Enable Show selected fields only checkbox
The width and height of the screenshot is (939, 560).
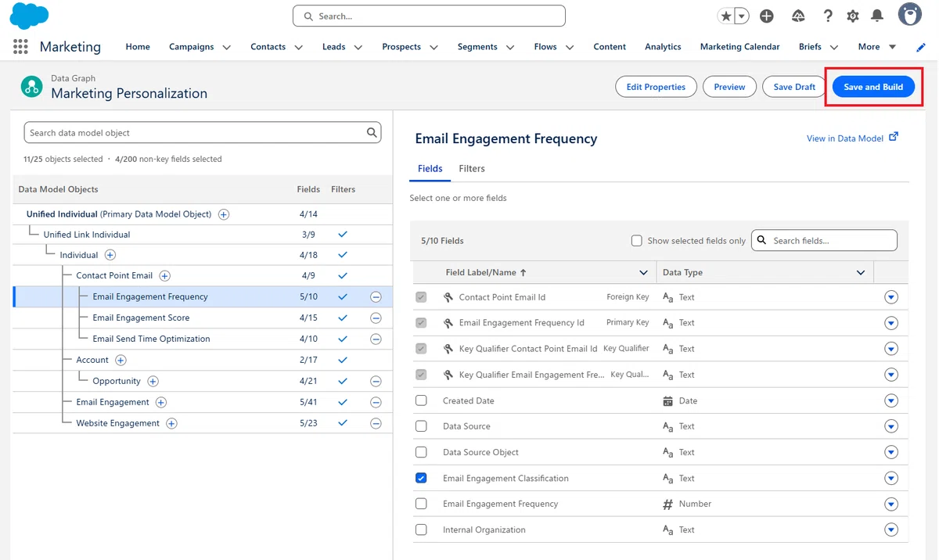[x=637, y=241]
